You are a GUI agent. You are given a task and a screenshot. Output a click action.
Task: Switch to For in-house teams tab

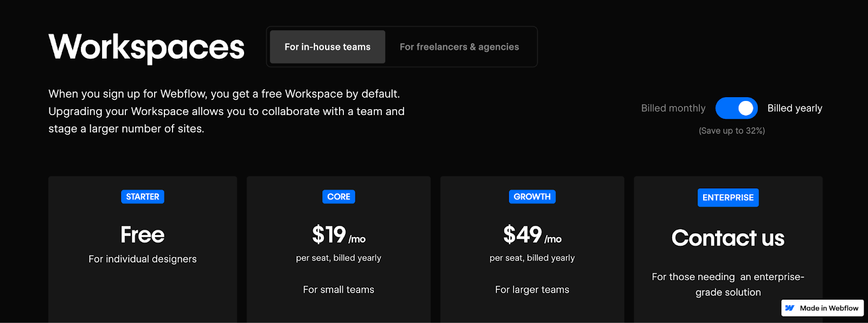tap(328, 47)
